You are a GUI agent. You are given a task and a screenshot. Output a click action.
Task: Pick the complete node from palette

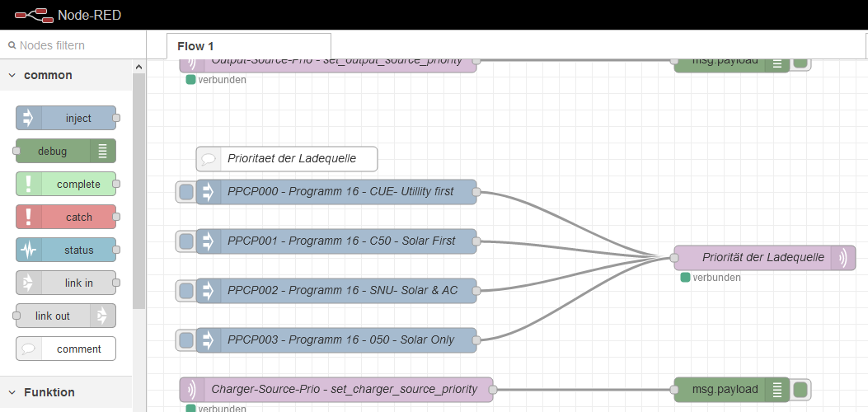[66, 184]
